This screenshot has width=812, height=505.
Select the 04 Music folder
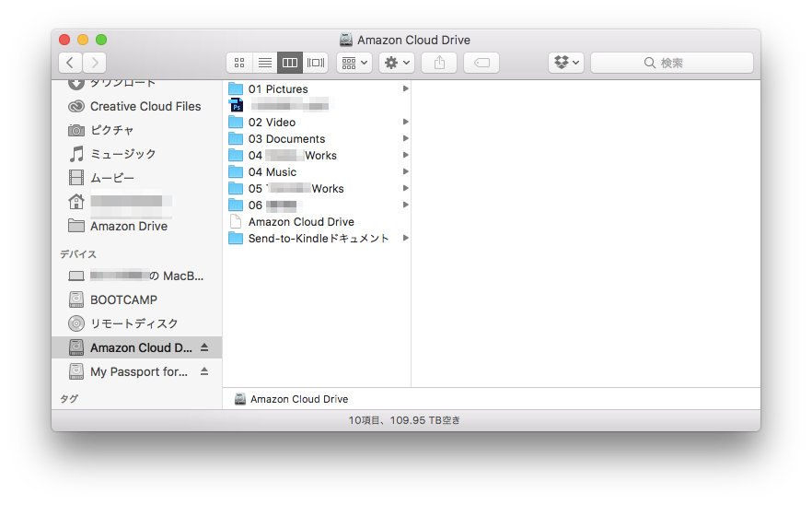point(317,172)
